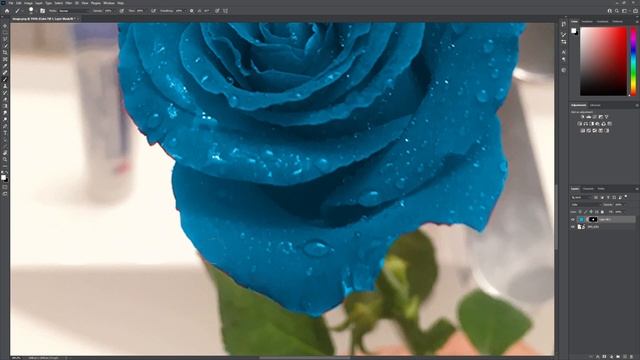
Task: Select the Eyedropper tool
Action: coord(5,66)
